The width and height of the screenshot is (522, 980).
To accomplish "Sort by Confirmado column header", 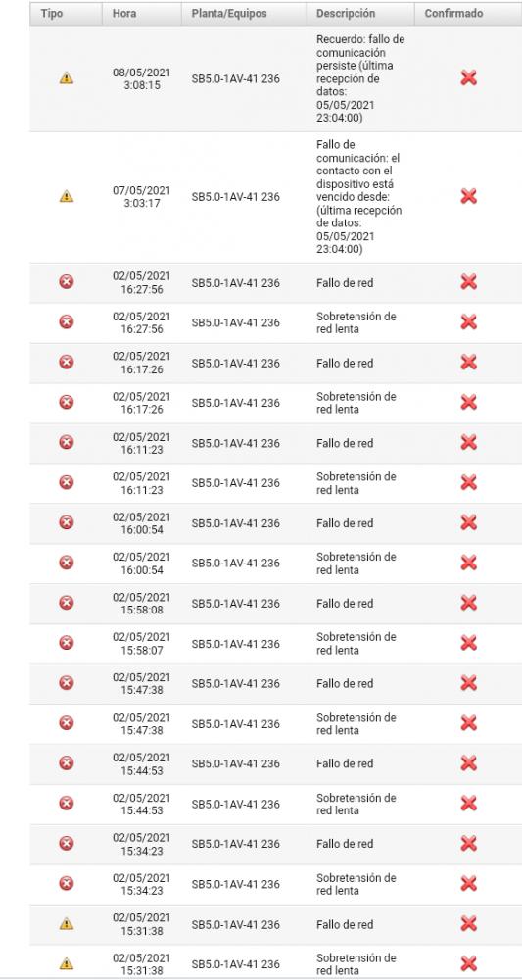I will [x=454, y=13].
